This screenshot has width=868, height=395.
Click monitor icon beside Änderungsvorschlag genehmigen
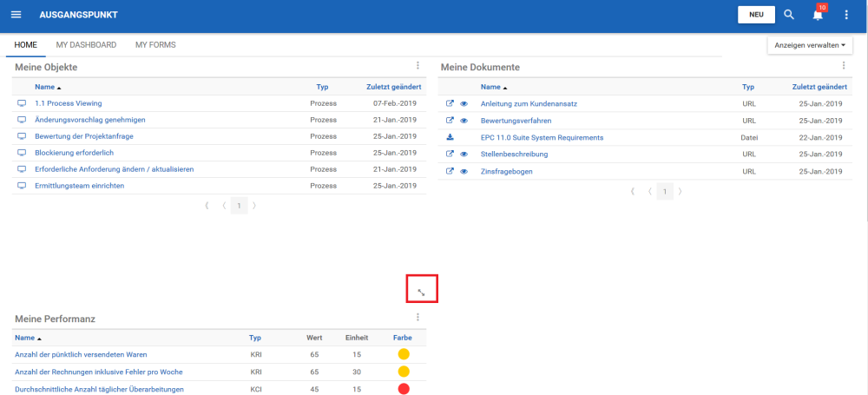(x=22, y=120)
